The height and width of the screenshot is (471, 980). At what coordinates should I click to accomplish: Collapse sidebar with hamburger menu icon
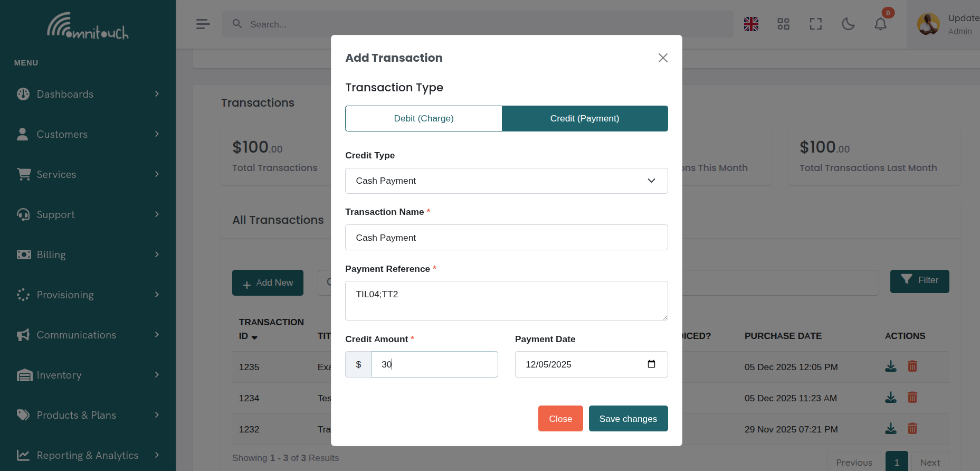[x=203, y=24]
